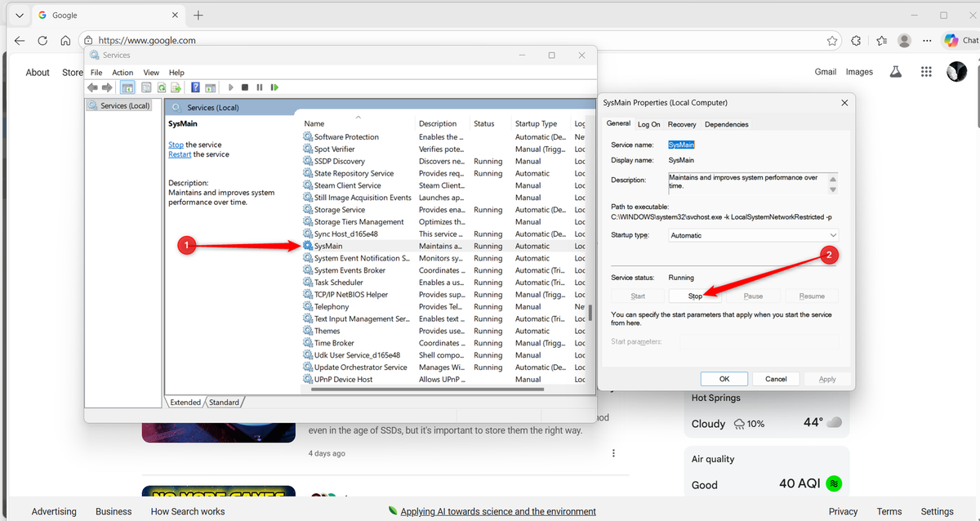Screen dimensions: 980x521
Task: Open the Gmail link on Google page
Action: tap(826, 72)
